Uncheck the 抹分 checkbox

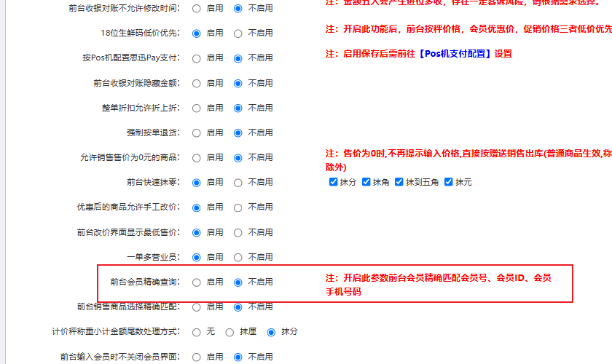334,182
